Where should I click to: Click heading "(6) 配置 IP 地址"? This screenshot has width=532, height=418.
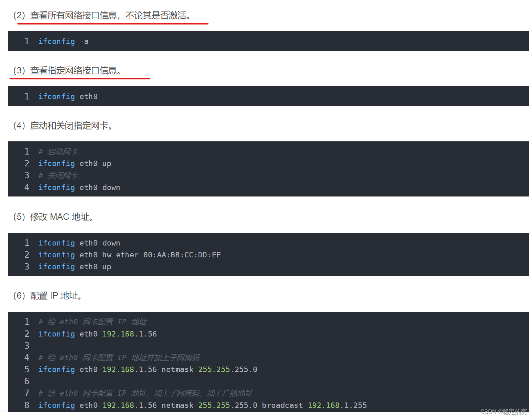(47, 296)
